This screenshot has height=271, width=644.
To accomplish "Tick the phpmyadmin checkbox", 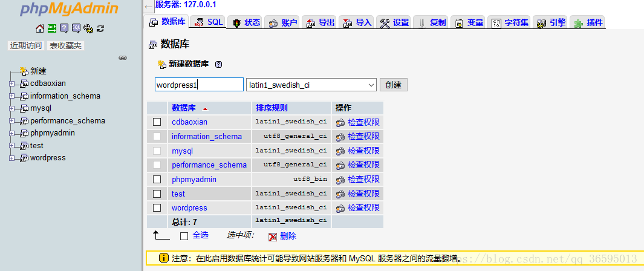I will (157, 180).
